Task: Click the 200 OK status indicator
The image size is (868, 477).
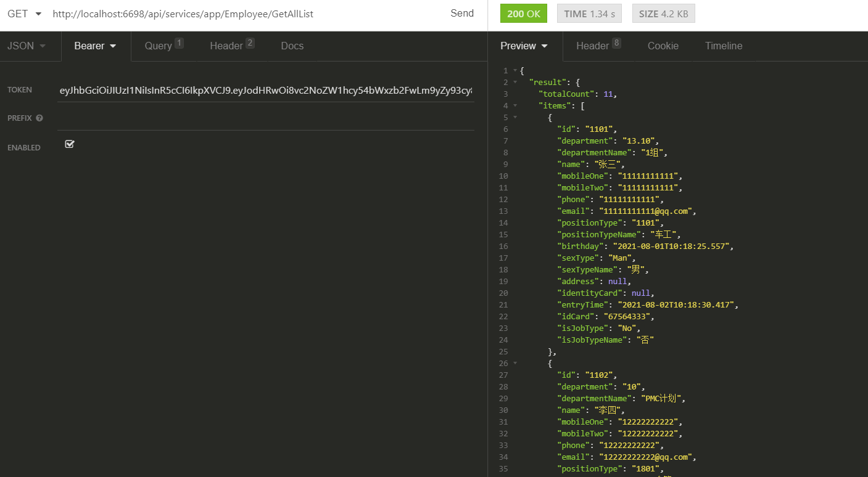Action: (x=523, y=12)
